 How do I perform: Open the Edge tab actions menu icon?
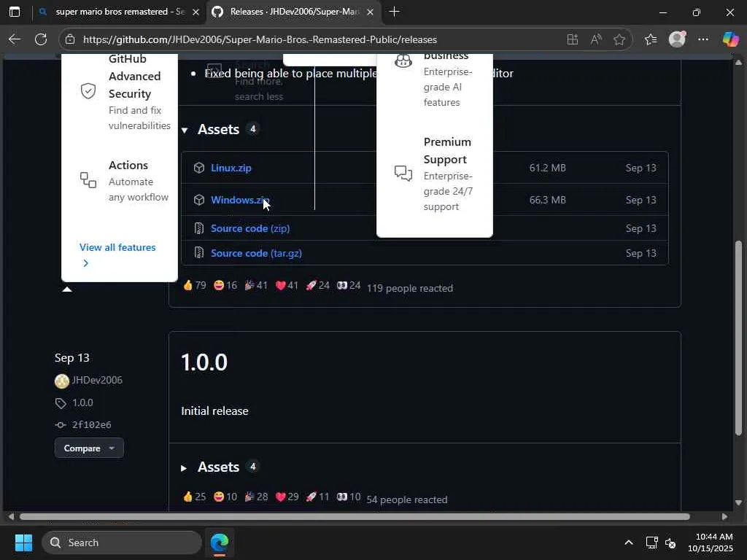tap(15, 12)
